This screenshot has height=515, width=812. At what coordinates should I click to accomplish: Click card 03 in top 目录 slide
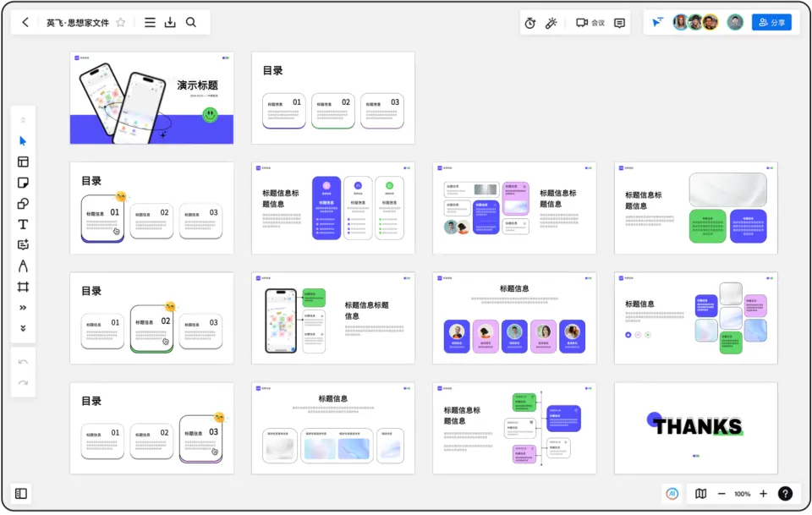point(382,111)
